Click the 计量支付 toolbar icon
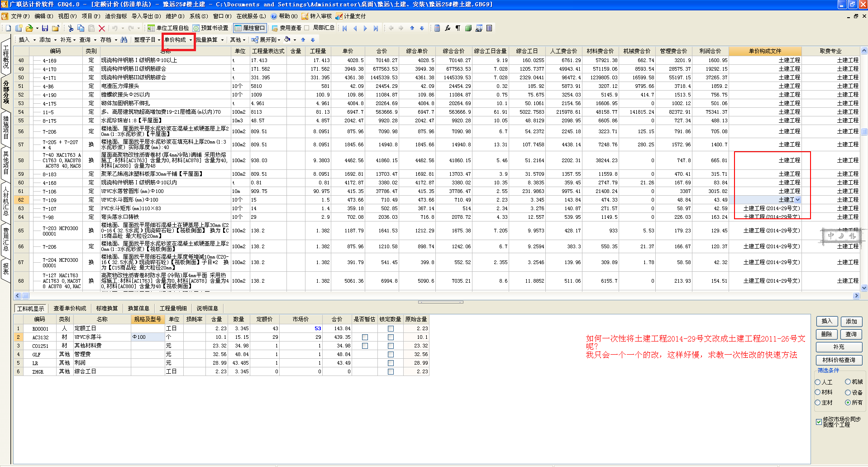The height and width of the screenshot is (467, 868). click(x=351, y=16)
